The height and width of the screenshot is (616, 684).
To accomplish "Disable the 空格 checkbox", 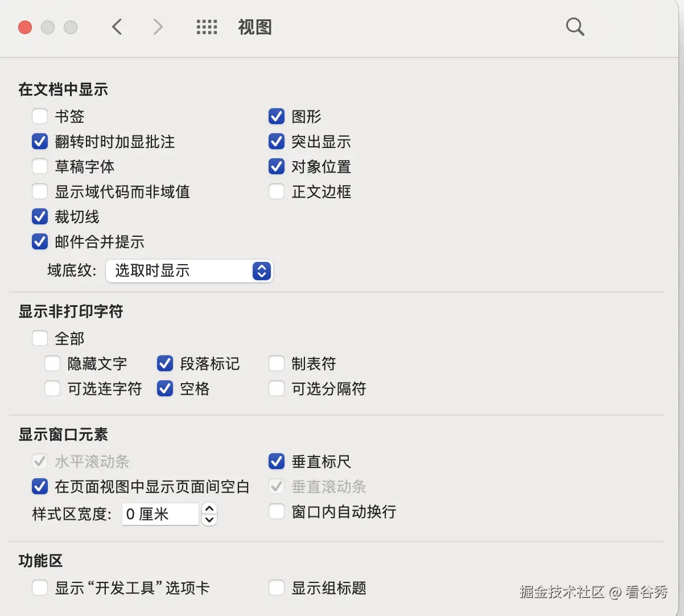I will [165, 388].
